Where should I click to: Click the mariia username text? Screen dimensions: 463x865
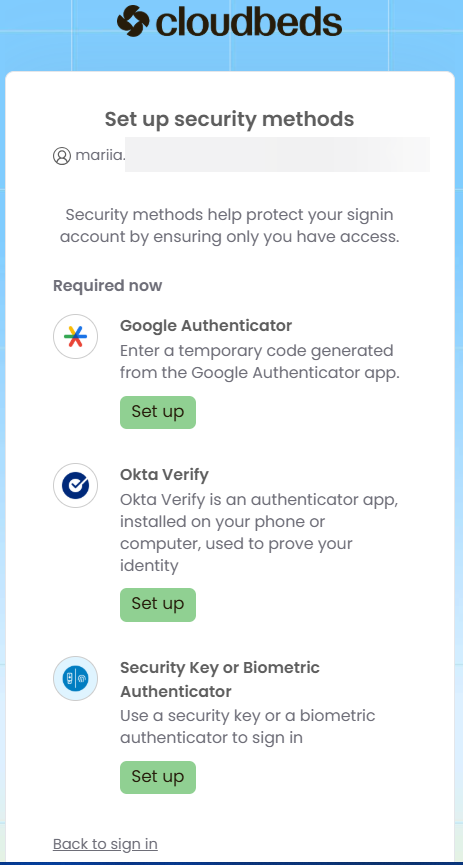tap(100, 156)
